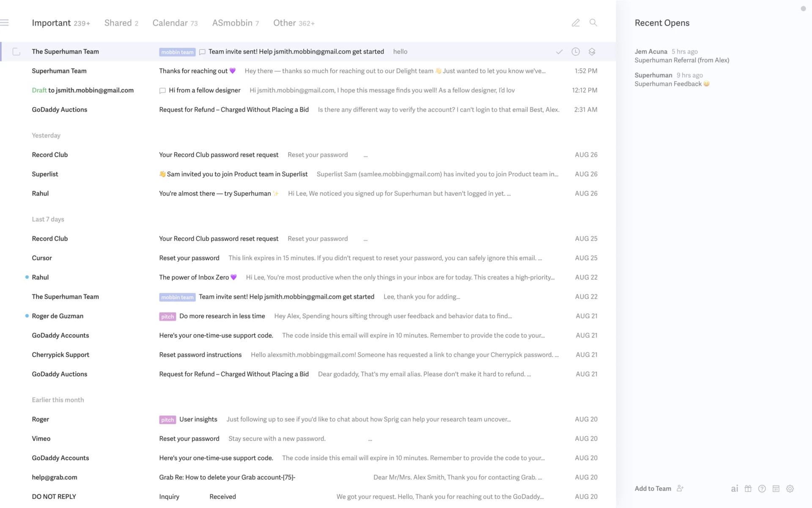Click the ai icon in the bottom bar
This screenshot has width=812, height=508.
tap(735, 489)
